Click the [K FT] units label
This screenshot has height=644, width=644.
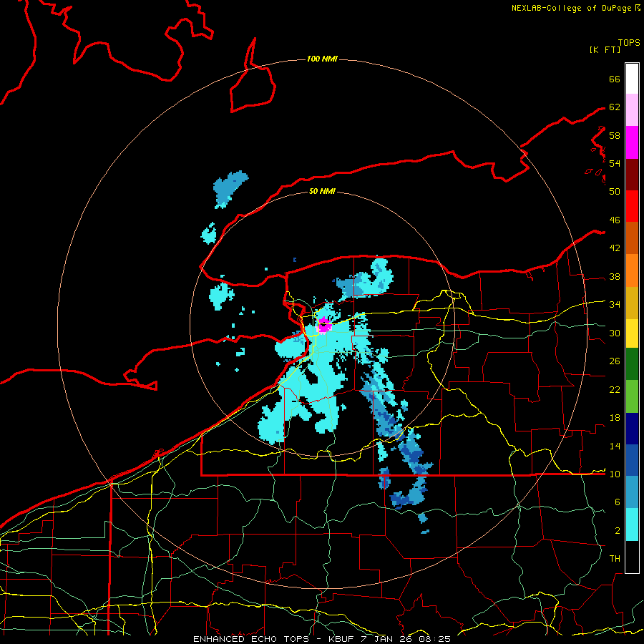coord(605,49)
